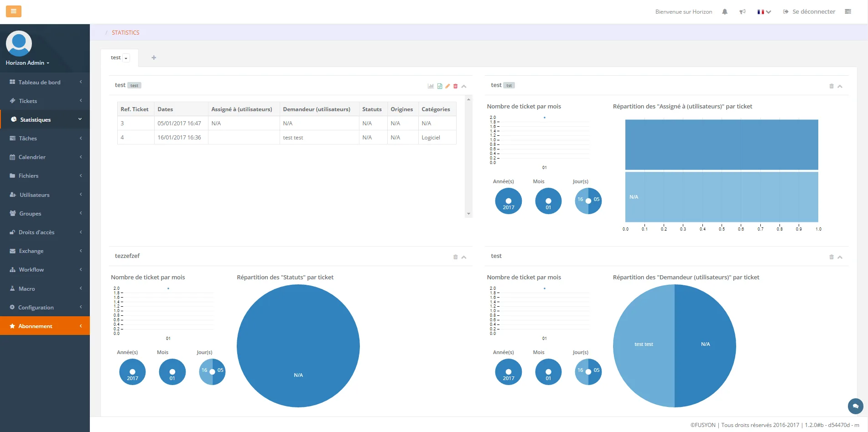
Task: Delete the Assigné à widget via trash icon
Action: point(832,86)
